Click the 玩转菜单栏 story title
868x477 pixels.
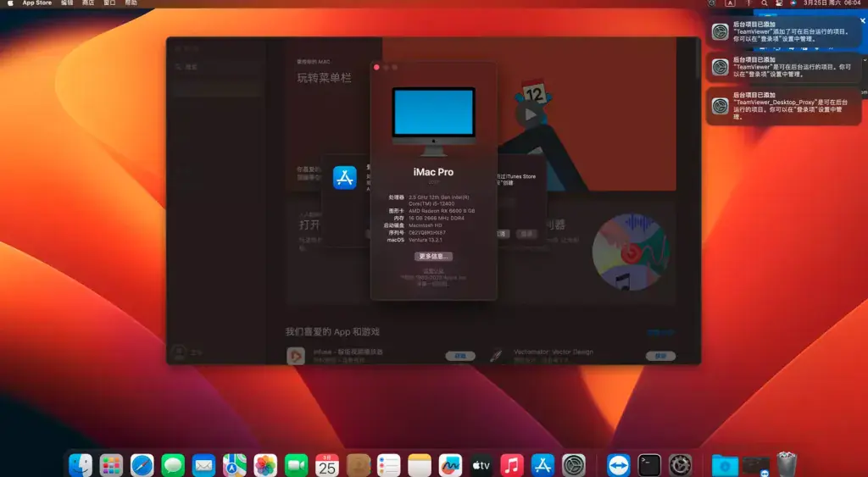[x=325, y=78]
